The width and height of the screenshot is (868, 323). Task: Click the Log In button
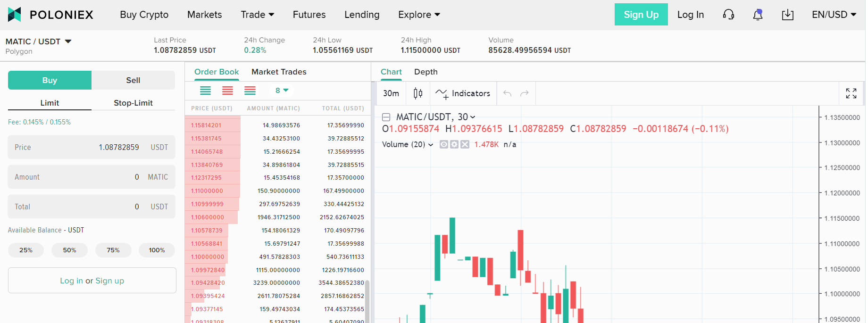tap(691, 15)
